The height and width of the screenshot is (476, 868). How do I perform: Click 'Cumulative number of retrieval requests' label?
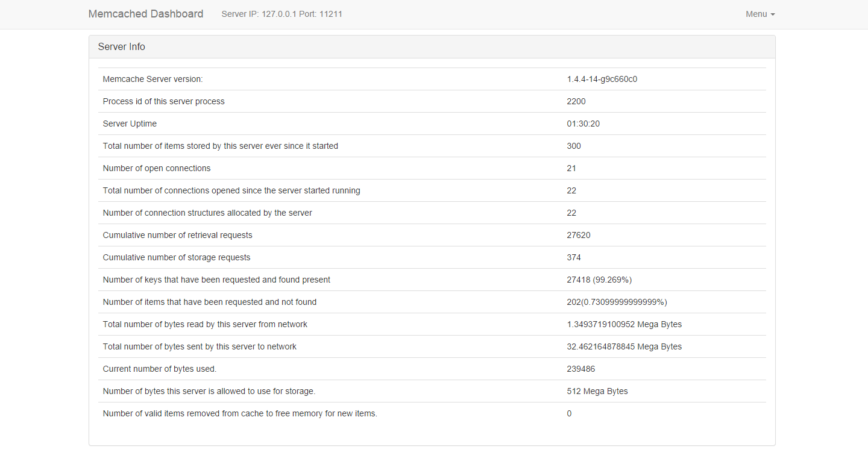point(178,235)
